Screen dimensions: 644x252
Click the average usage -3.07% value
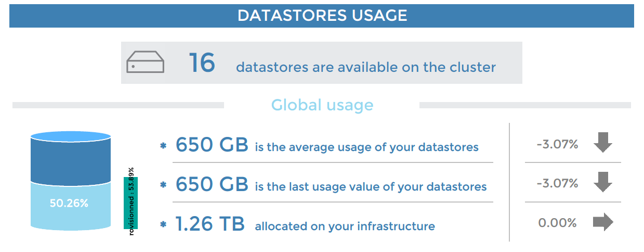click(x=557, y=144)
